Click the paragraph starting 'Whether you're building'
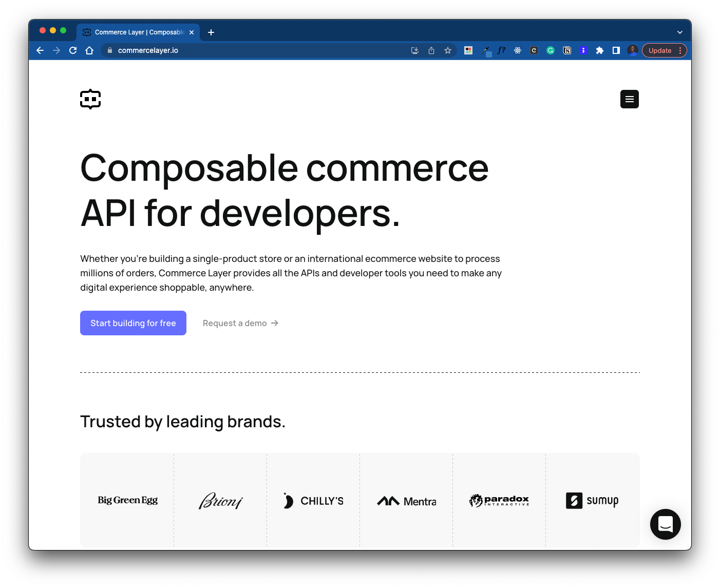The height and width of the screenshot is (588, 720). (x=291, y=273)
